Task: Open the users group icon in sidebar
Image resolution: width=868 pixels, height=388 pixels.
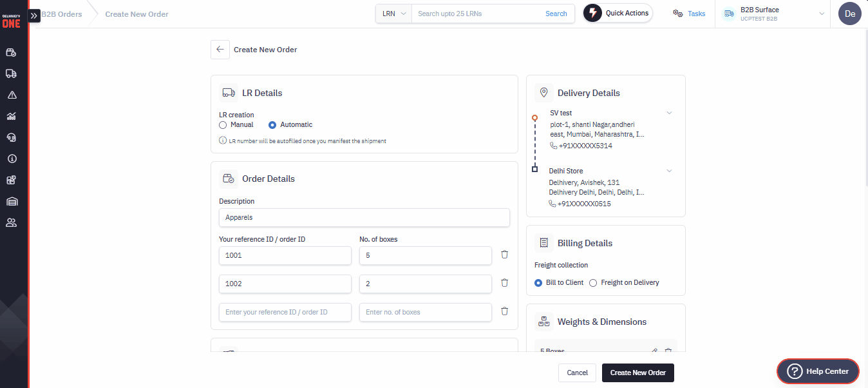Action: point(11,222)
